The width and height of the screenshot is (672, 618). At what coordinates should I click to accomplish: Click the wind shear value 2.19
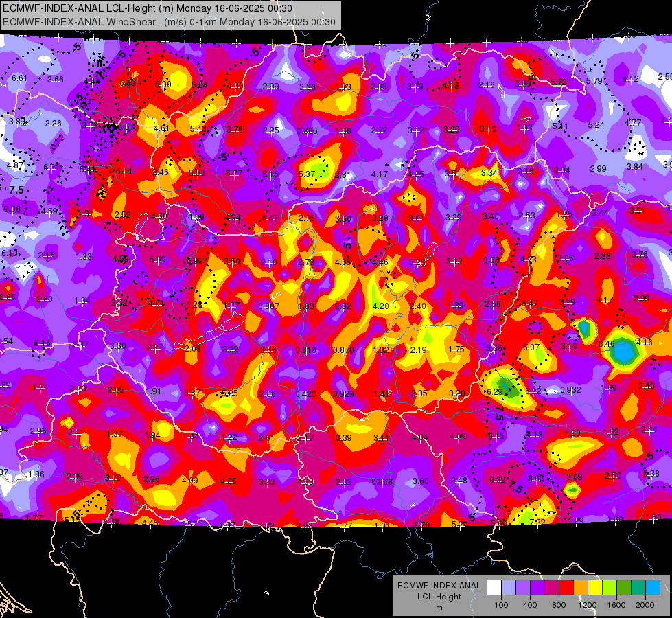(418, 350)
